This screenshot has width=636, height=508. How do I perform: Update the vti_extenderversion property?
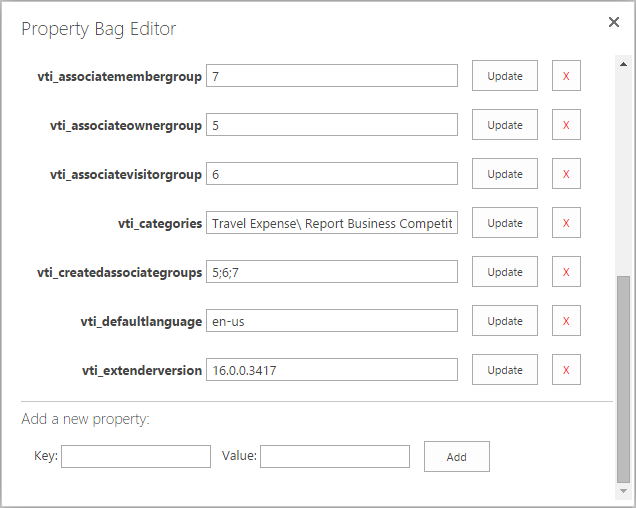(x=505, y=370)
